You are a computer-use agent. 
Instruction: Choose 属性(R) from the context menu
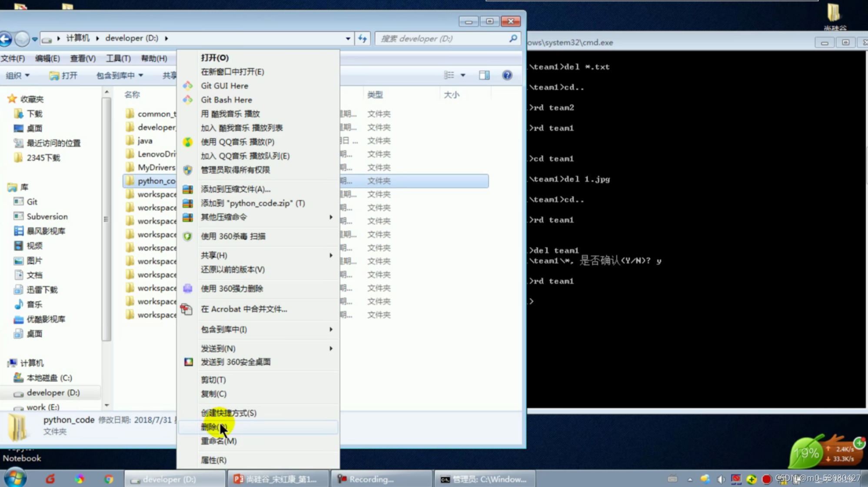pyautogui.click(x=213, y=460)
